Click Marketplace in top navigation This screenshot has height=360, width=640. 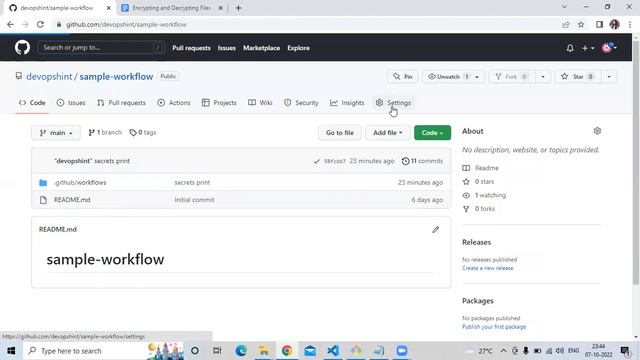pyautogui.click(x=261, y=48)
